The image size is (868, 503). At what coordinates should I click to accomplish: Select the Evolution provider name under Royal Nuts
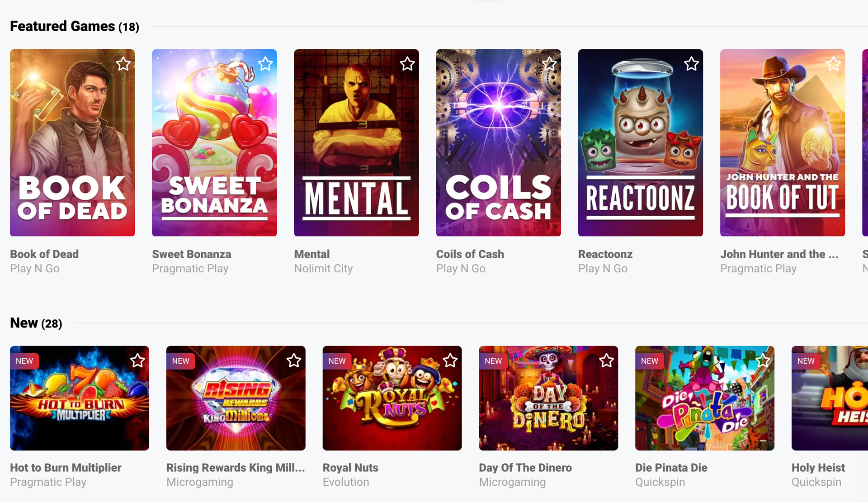tap(346, 482)
